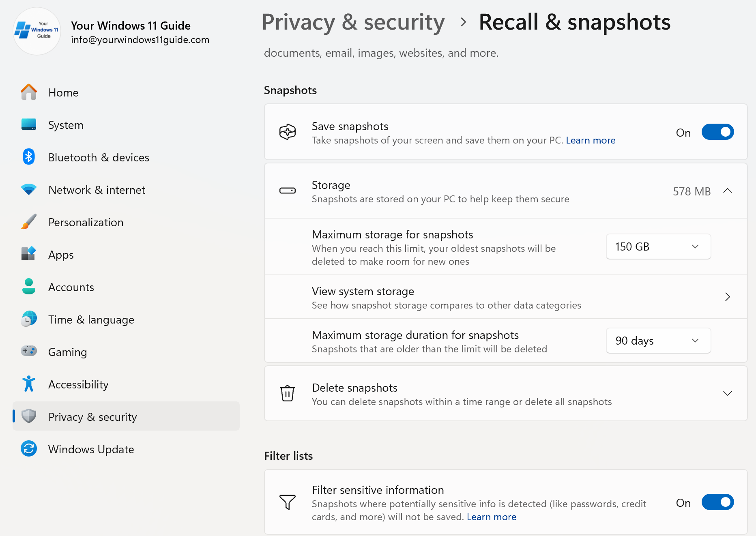Turn off the Save snapshots toggle
The image size is (756, 536).
[717, 132]
